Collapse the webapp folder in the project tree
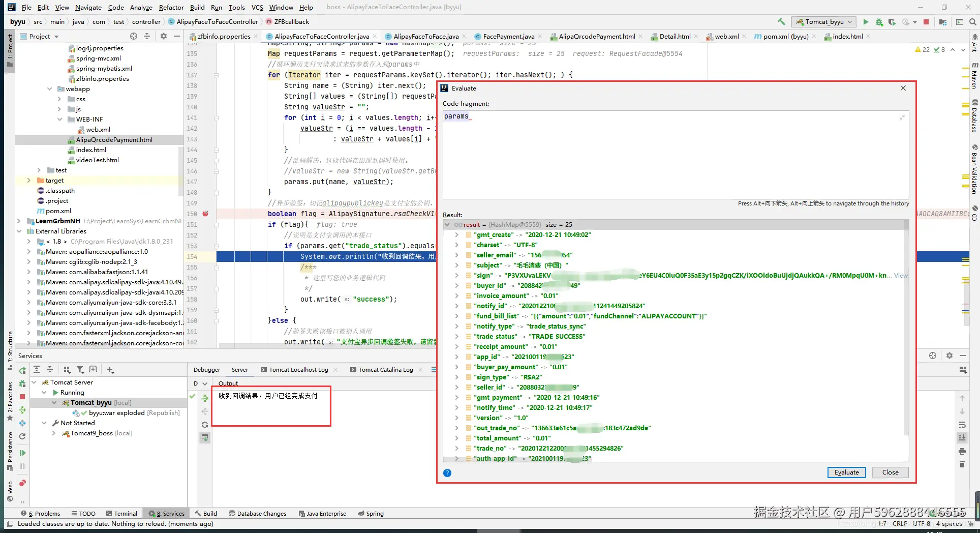The width and height of the screenshot is (980, 533). 49,89
